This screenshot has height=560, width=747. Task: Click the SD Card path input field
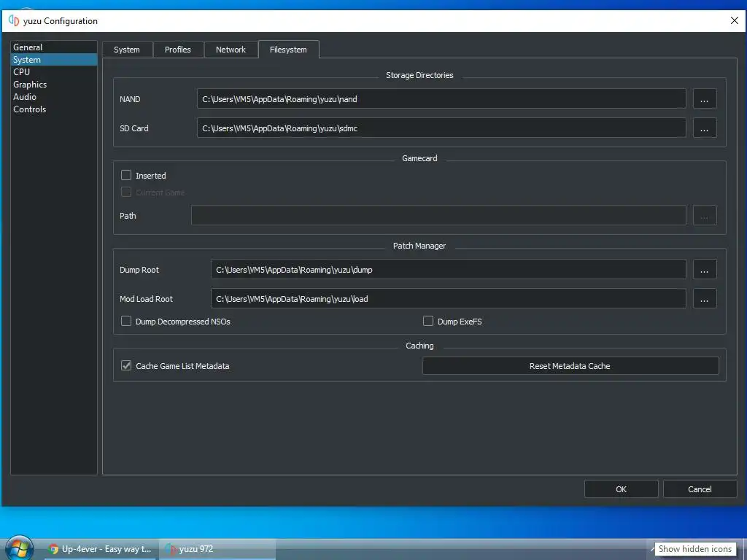(441, 128)
